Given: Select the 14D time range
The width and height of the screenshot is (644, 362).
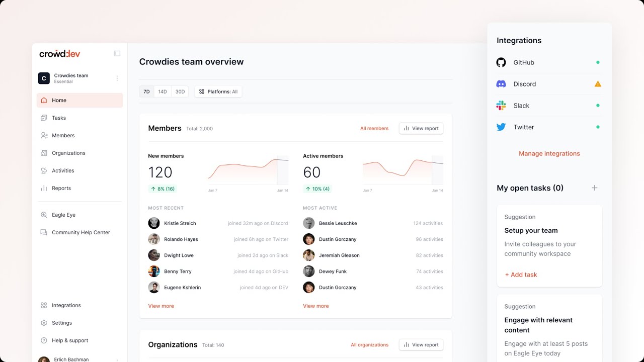Looking at the screenshot, I should [163, 92].
